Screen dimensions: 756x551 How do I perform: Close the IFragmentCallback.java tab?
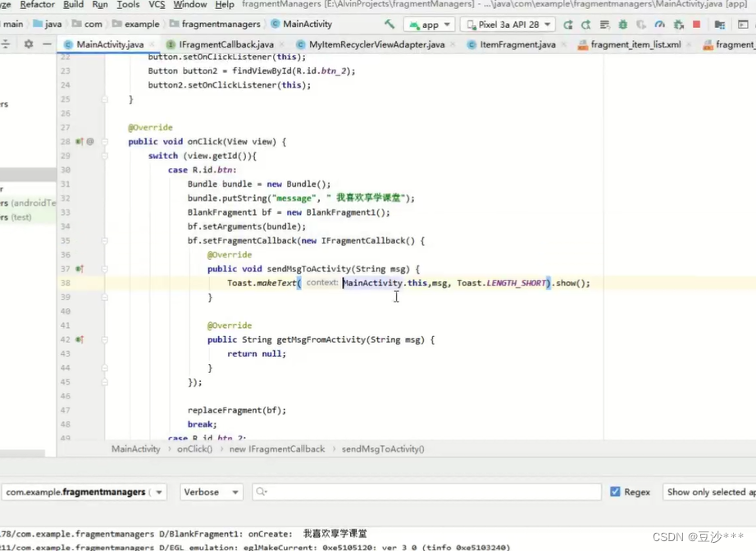click(x=281, y=44)
